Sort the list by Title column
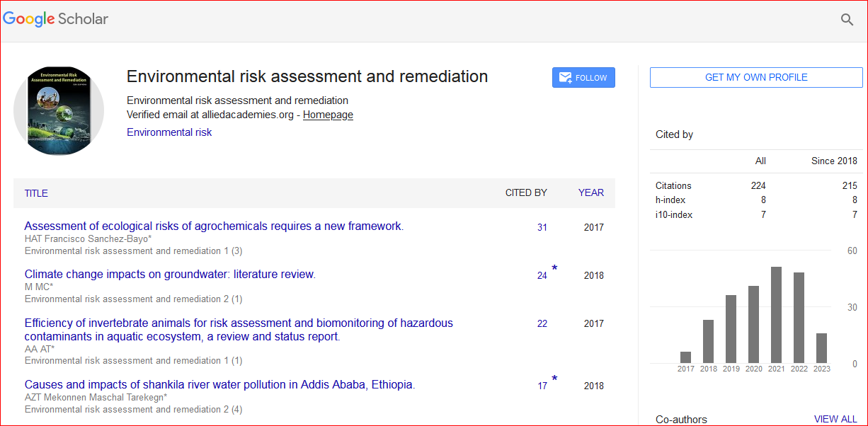 click(x=36, y=193)
